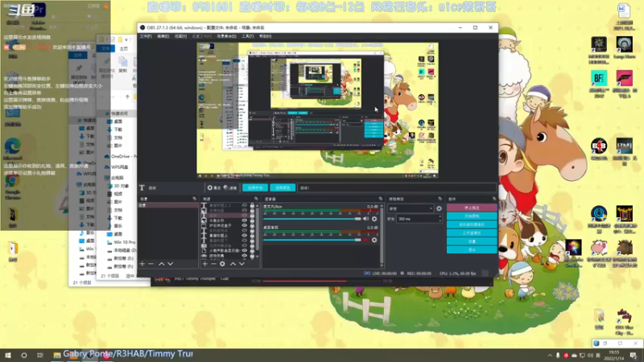Open Desktop Audio settings gear

click(x=374, y=240)
